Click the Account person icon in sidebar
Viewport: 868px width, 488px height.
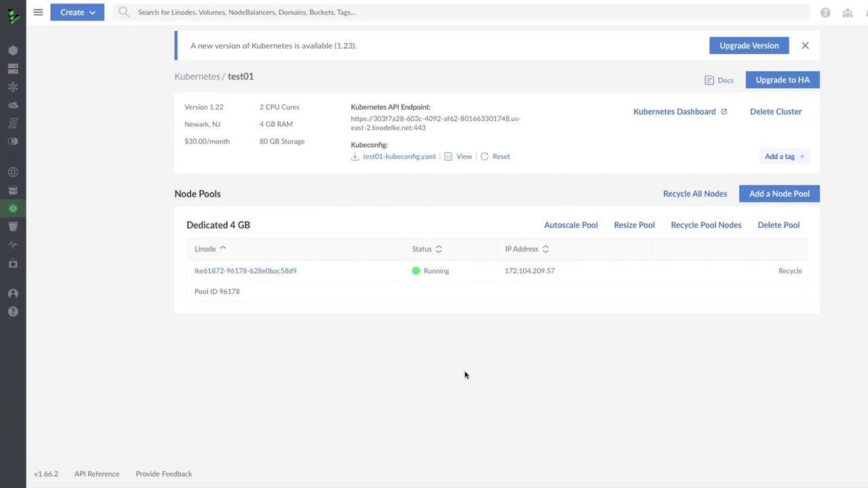(13, 293)
